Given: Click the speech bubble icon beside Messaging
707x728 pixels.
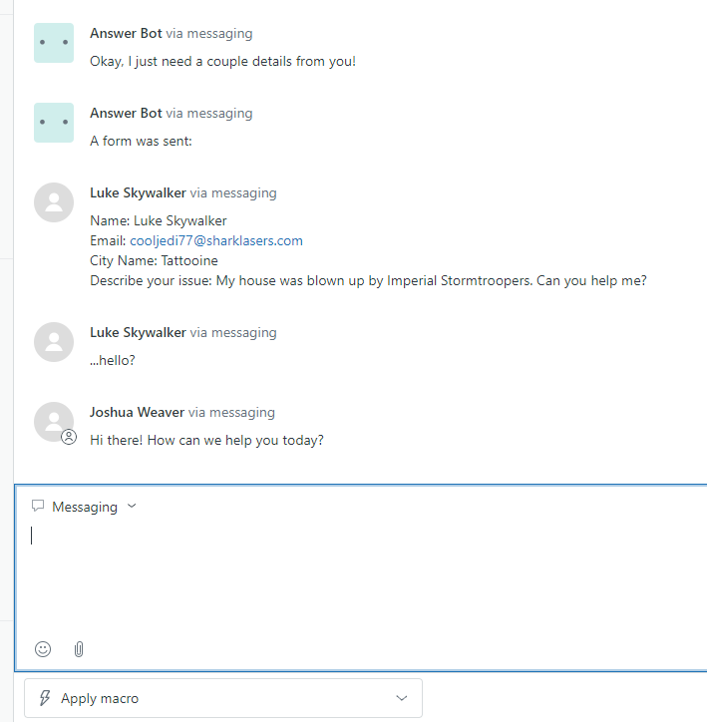Looking at the screenshot, I should pyautogui.click(x=38, y=506).
